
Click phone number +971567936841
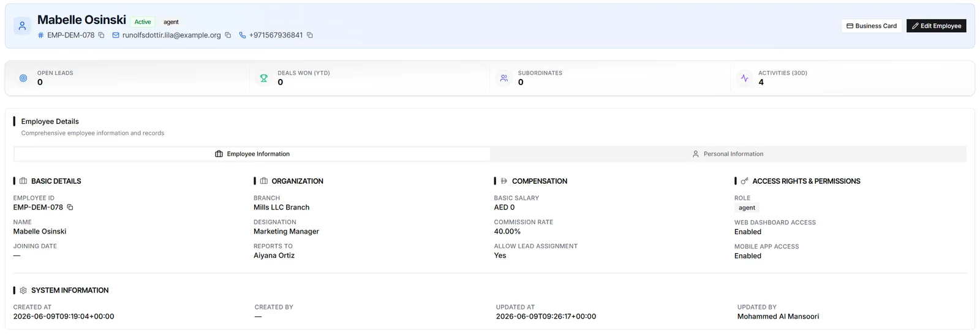[276, 35]
